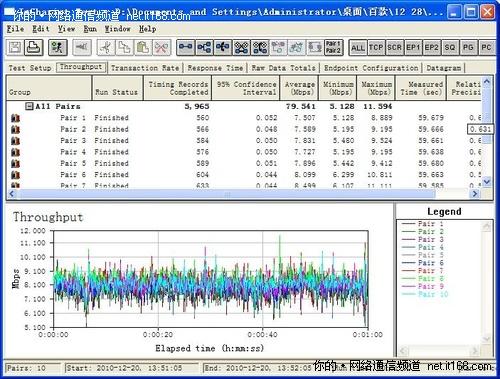Click the Paste clipboard icon
The height and width of the screenshot is (379, 500).
tap(143, 48)
